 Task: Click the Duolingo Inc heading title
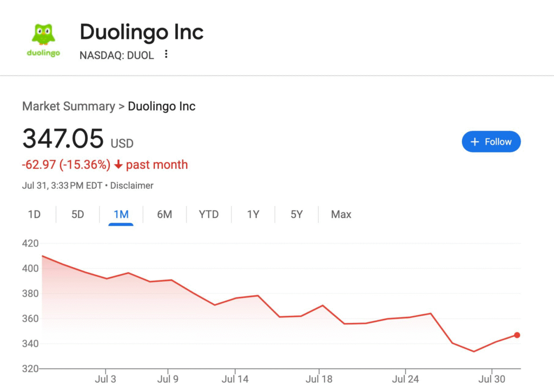click(x=142, y=32)
